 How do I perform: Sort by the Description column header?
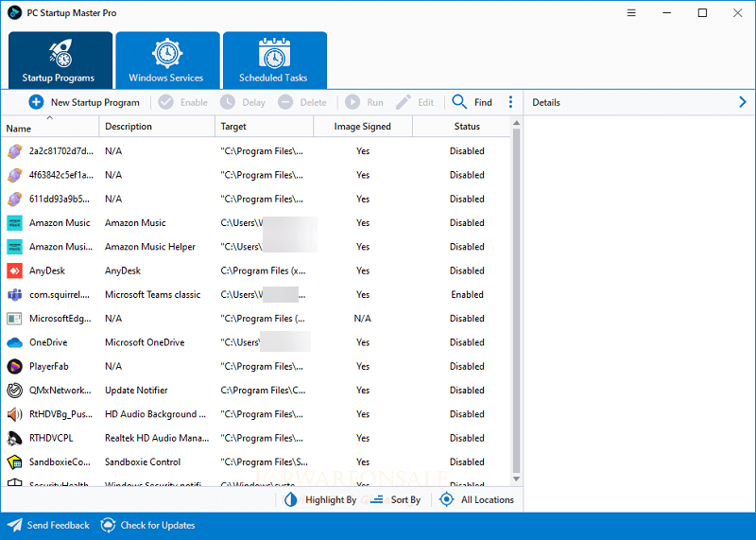pos(157,127)
